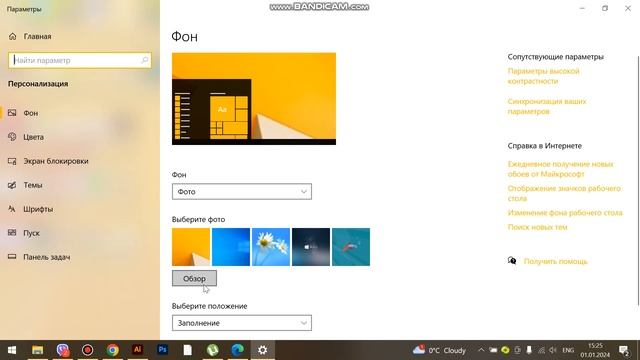Viewport: 640px width, 360px height.
Task: Switch the ENG input language indicator
Action: 568,350
